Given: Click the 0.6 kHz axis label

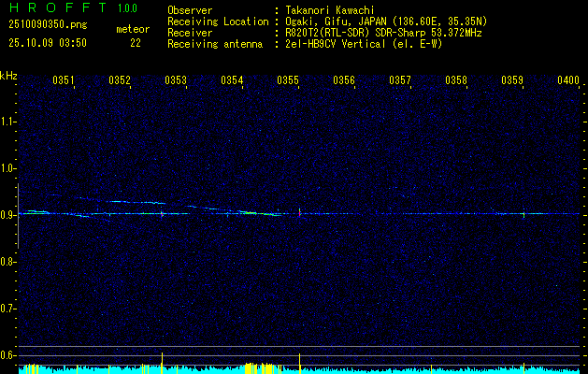Looking at the screenshot, I should [x=7, y=355].
